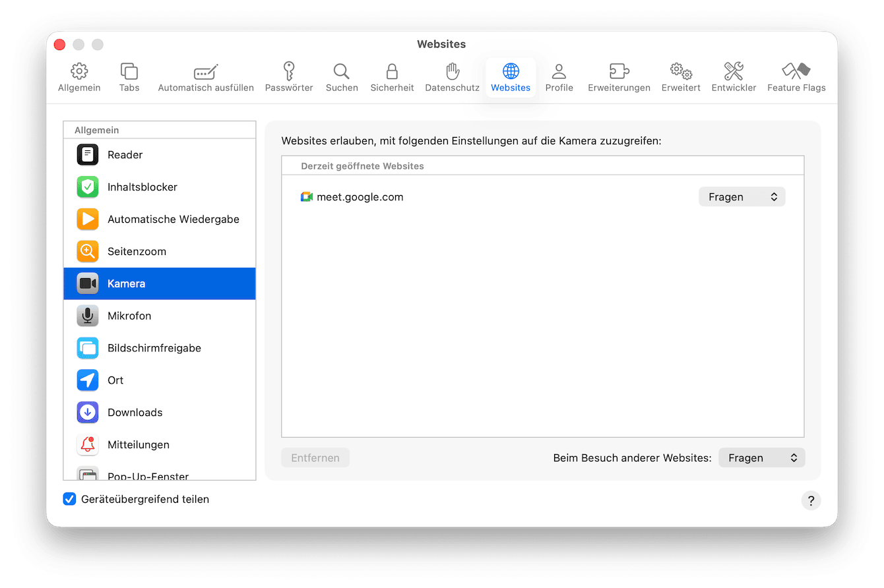Open the Profile settings

[559, 76]
